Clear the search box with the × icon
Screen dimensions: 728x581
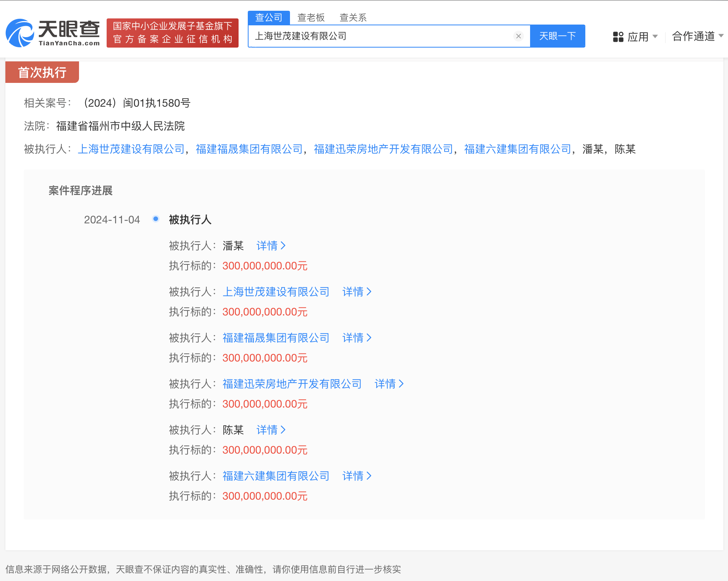point(519,36)
